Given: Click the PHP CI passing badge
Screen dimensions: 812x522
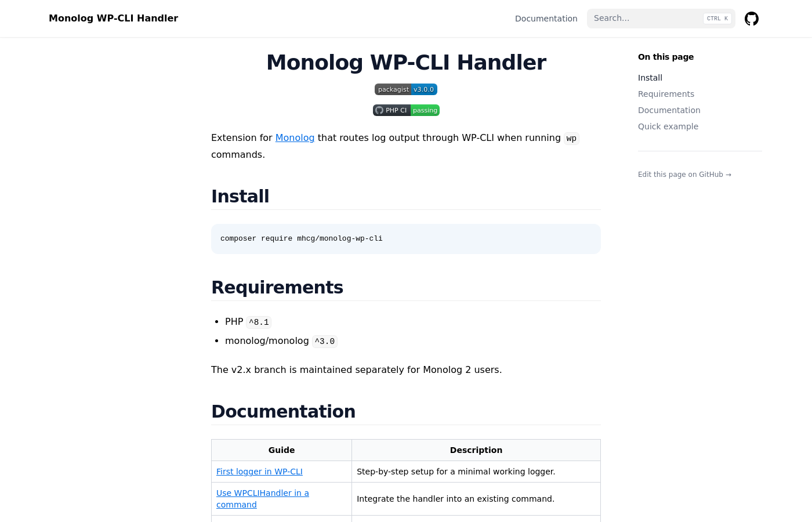Looking at the screenshot, I should 406,110.
